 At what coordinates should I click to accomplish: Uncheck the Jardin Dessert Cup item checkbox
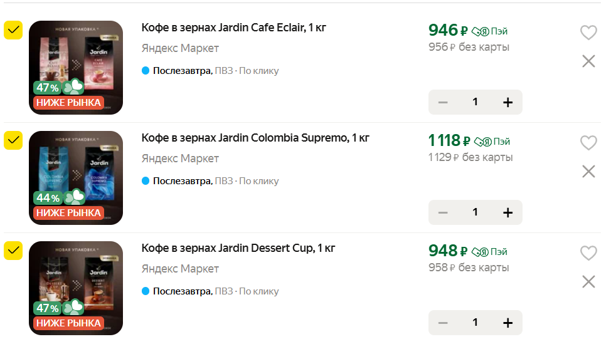(13, 251)
